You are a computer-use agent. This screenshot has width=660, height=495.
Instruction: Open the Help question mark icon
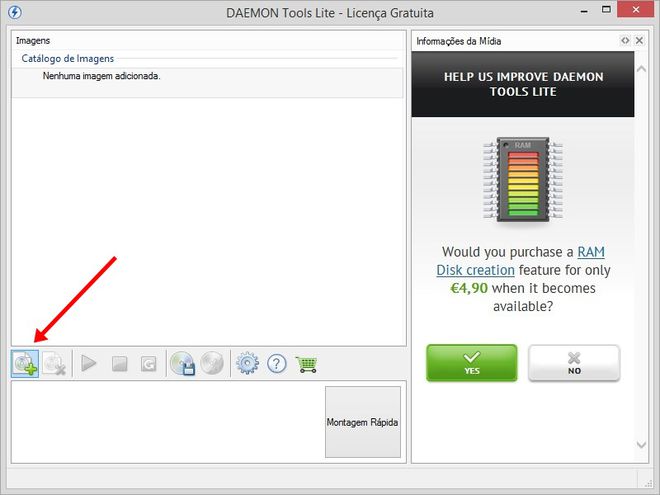click(x=277, y=363)
